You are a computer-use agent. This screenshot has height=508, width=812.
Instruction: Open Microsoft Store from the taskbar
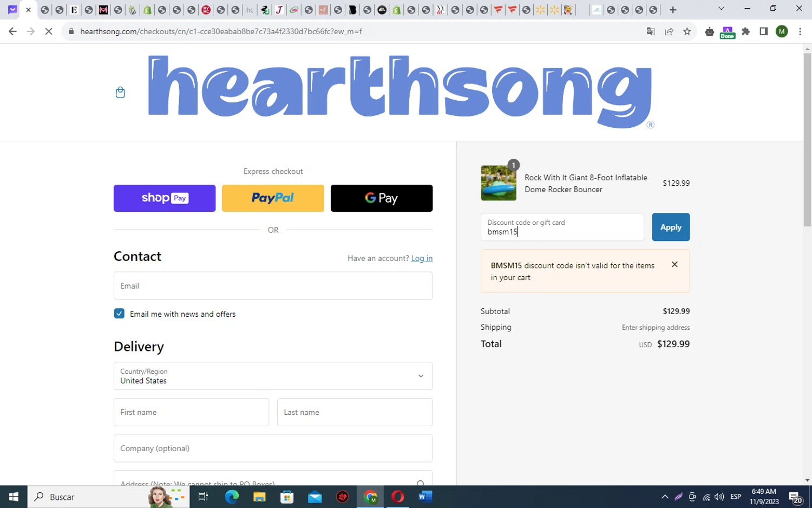pyautogui.click(x=287, y=497)
